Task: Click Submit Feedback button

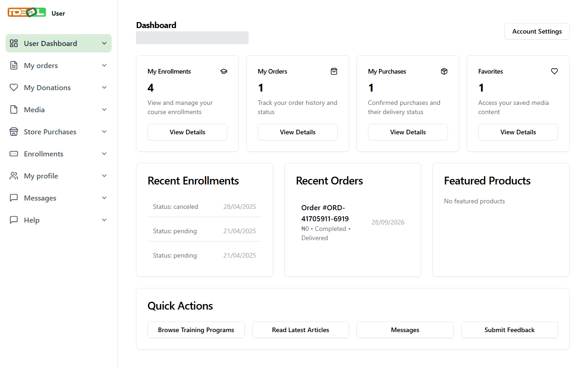Action: (x=509, y=330)
